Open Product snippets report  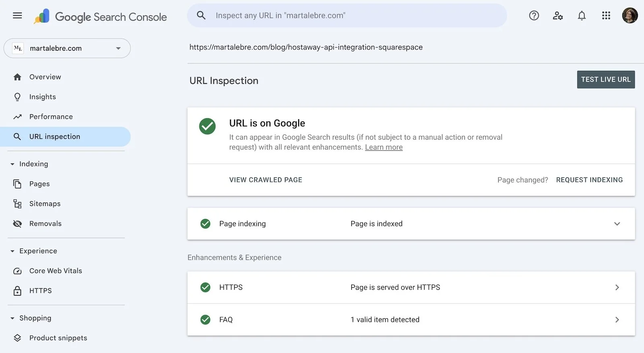[58, 338]
